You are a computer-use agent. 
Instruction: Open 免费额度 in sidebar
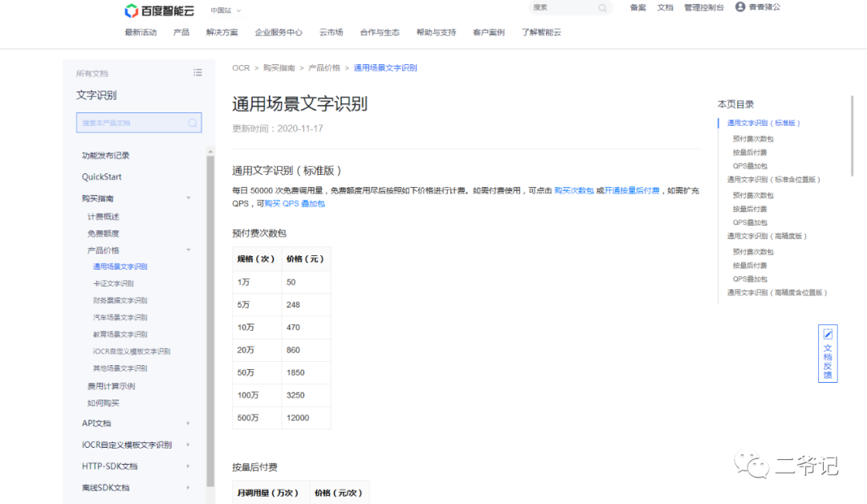[x=104, y=234]
